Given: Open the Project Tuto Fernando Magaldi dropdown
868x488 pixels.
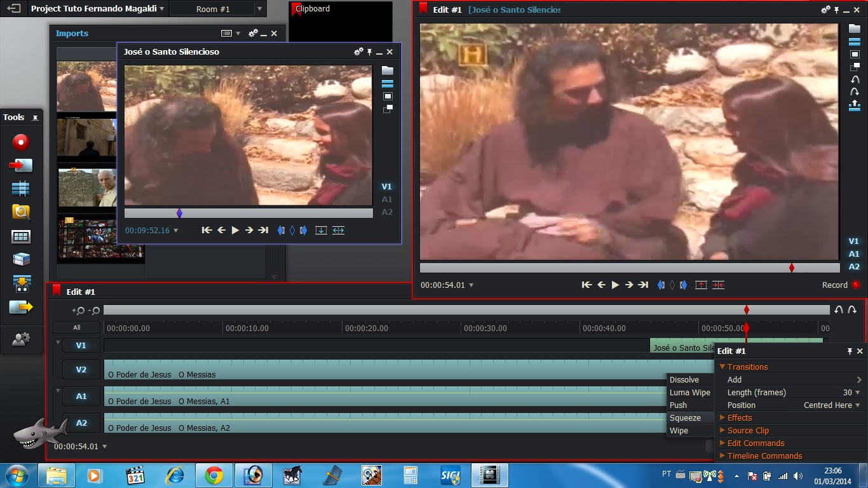Looking at the screenshot, I should point(98,9).
